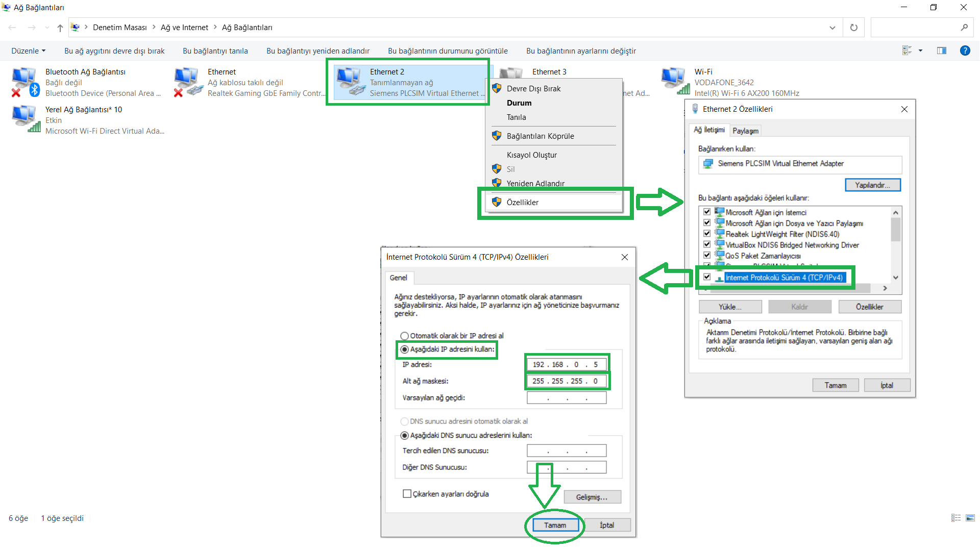Expand the address bar history dropdown
Image resolution: width=980 pixels, height=551 pixels.
click(x=832, y=28)
